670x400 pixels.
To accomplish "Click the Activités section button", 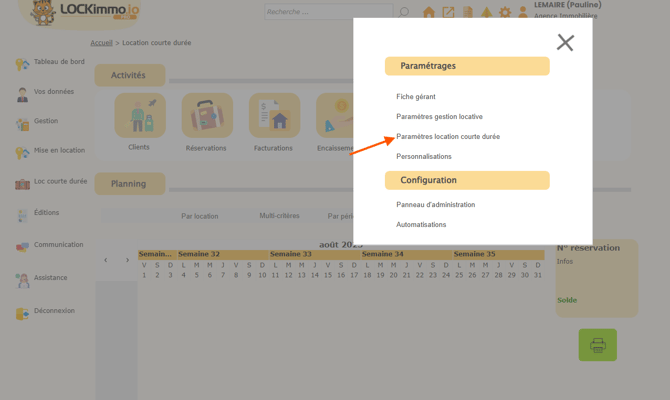I will pyautogui.click(x=130, y=75).
